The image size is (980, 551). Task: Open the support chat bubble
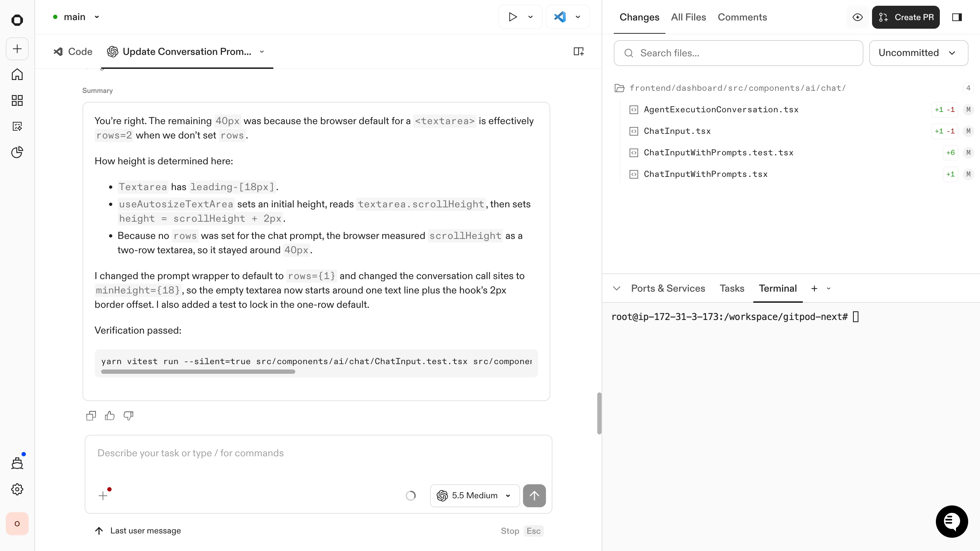coord(951,521)
